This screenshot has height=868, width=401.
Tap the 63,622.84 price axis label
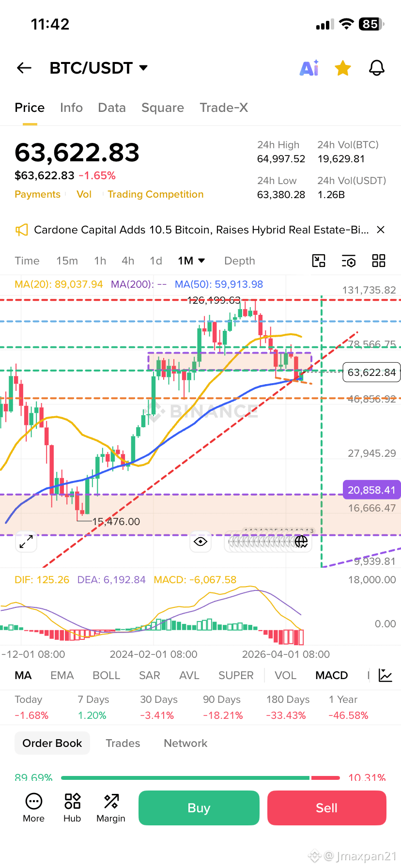click(x=371, y=372)
